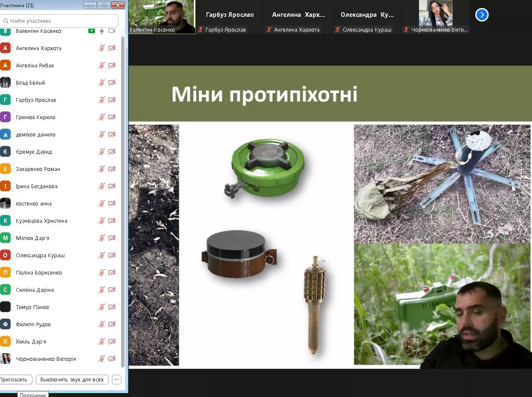The height and width of the screenshot is (397, 532).
Task: Click the muted mic icon for Чорноіваненко Вікторія
Action: pyautogui.click(x=102, y=359)
